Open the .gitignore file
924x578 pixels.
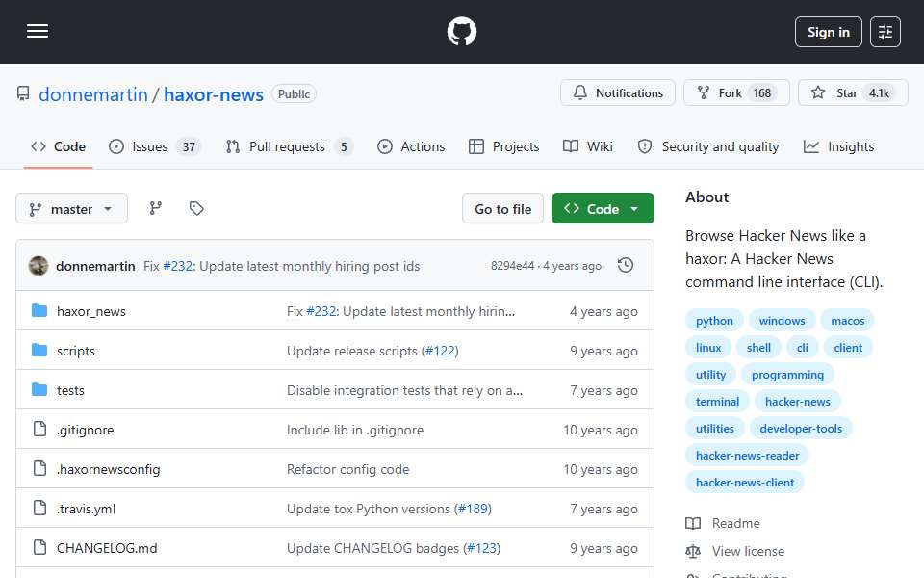coord(85,430)
